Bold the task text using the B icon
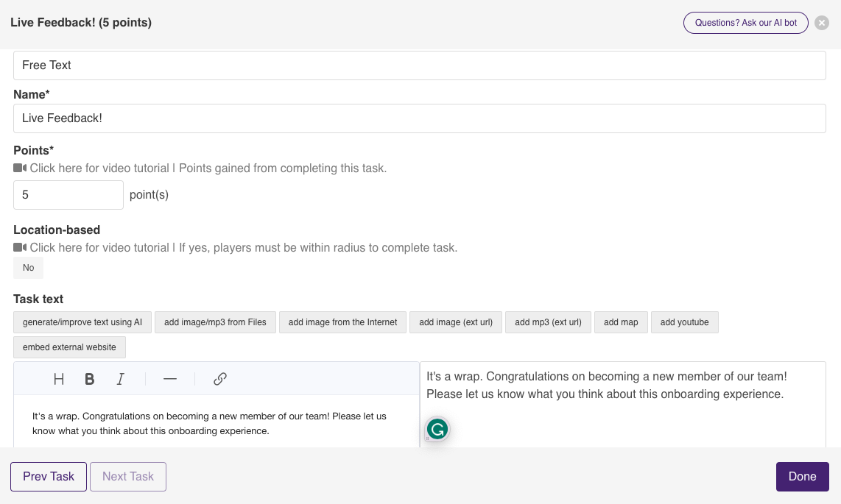 pyautogui.click(x=89, y=379)
